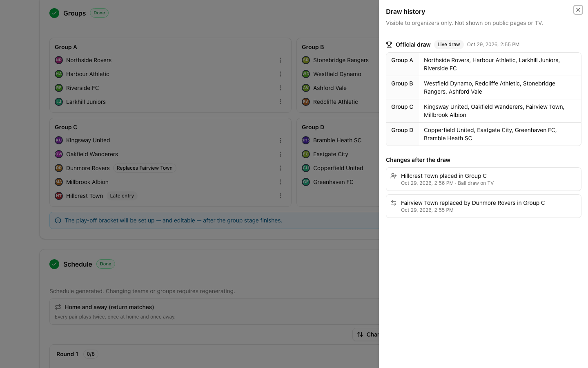Click the Done badge next to Schedule

tap(106, 264)
